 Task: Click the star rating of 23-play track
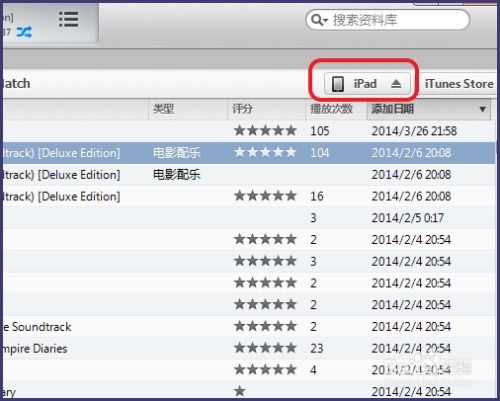pos(265,348)
